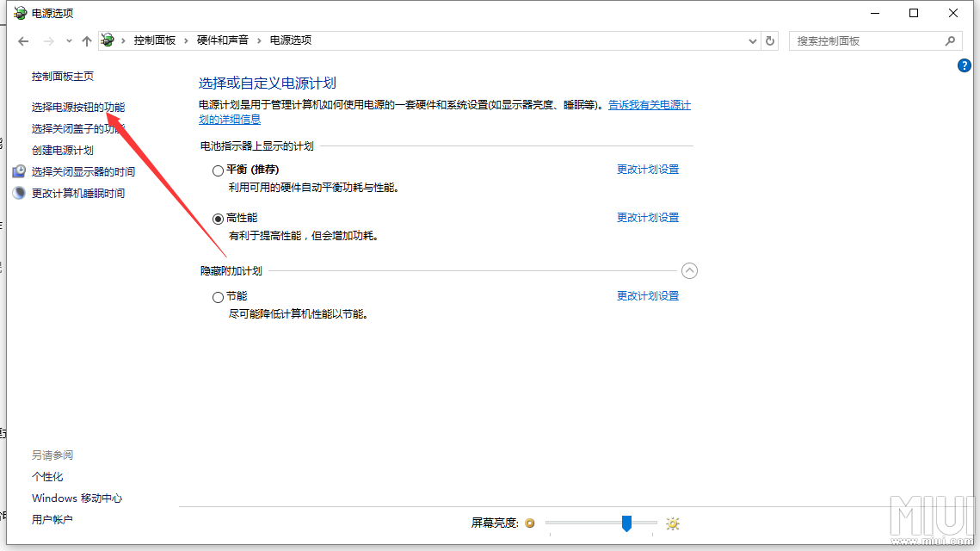Screen dimensions: 980x551
Task: Click the back navigation arrow
Action: pos(23,41)
